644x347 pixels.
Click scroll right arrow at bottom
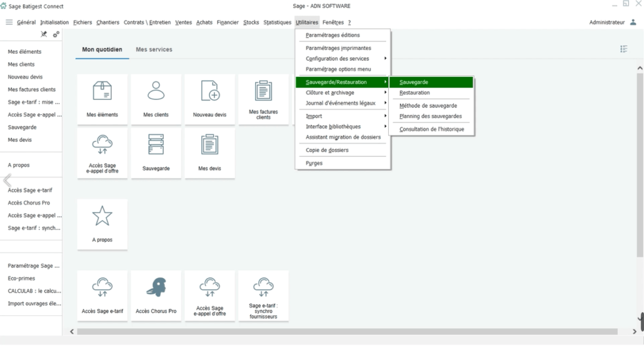(635, 331)
